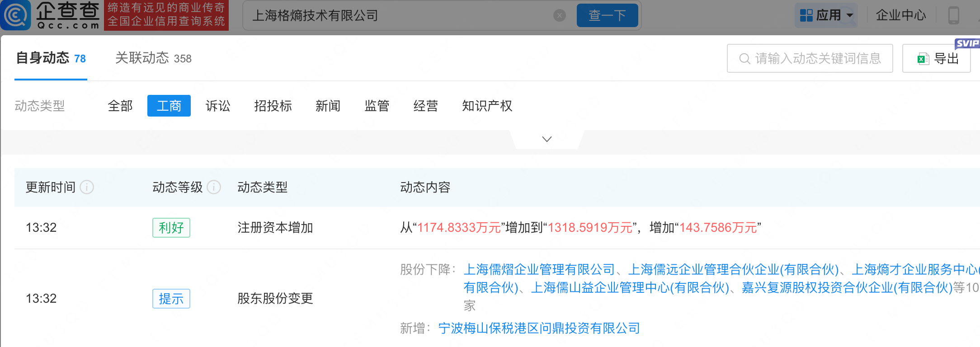Select the 新闻 filter
This screenshot has width=980, height=347.
328,106
